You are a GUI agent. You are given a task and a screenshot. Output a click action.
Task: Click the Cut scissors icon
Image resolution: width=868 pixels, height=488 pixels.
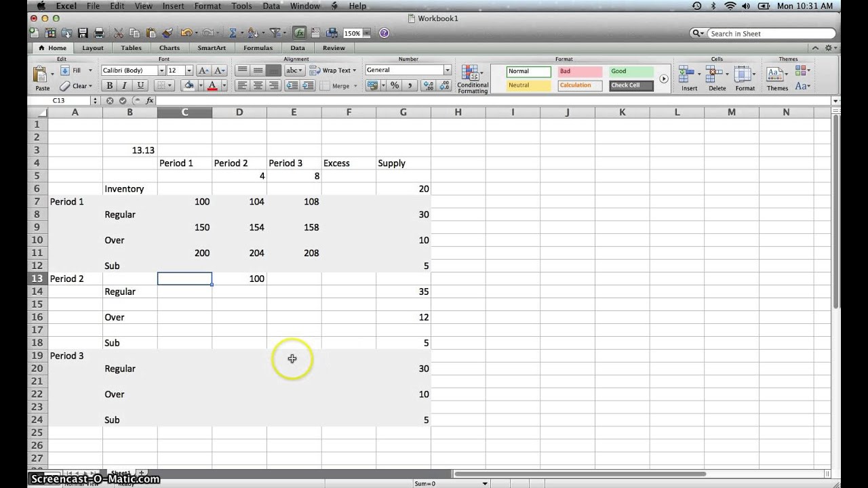pos(119,33)
